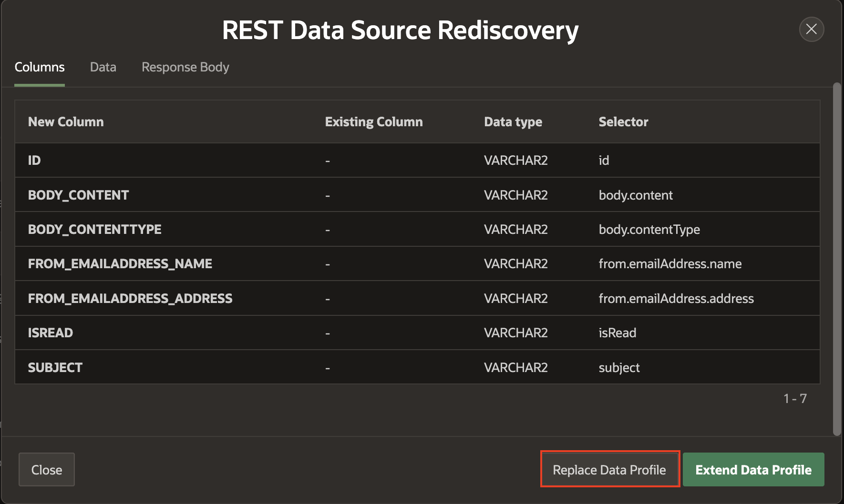Select the ISREAD row

click(50, 333)
